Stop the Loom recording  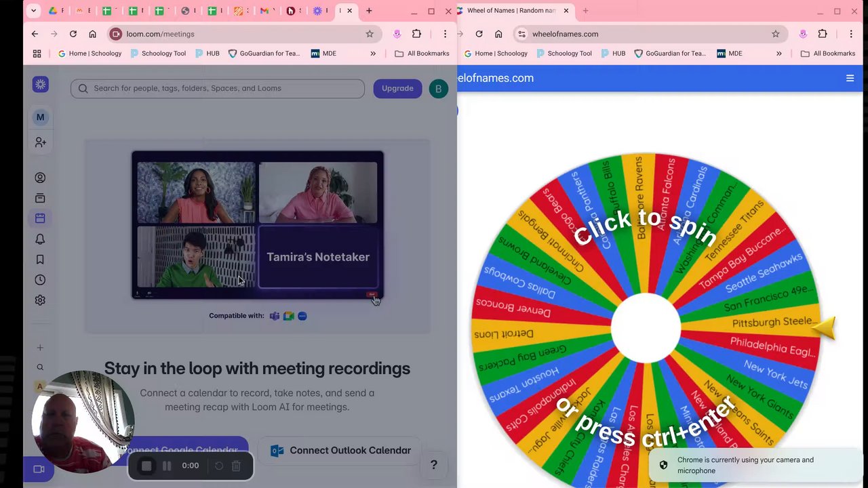pos(146,466)
